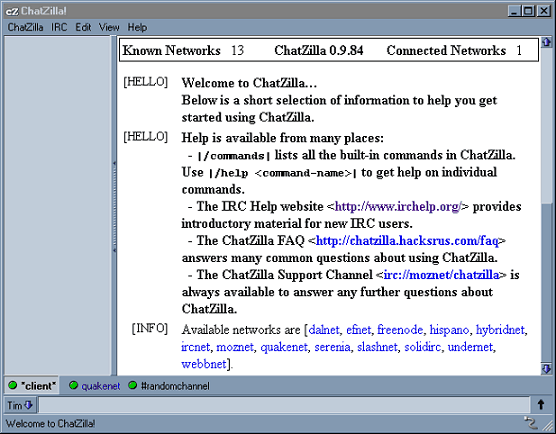556x434 pixels.
Task: Click the ChatZilla cZ title bar icon
Action: (12, 11)
